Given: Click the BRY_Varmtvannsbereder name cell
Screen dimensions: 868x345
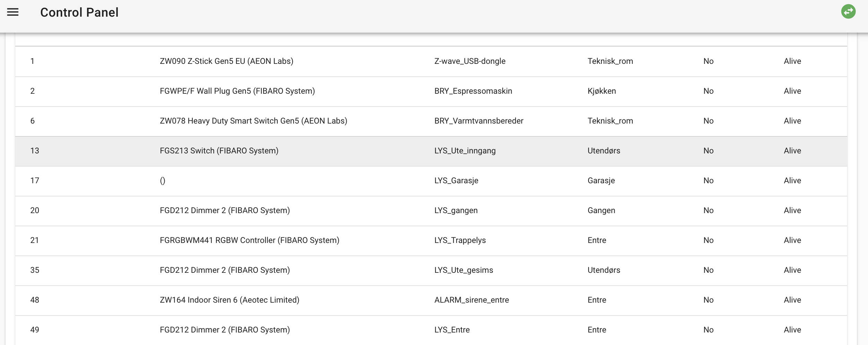Looking at the screenshot, I should coord(479,121).
